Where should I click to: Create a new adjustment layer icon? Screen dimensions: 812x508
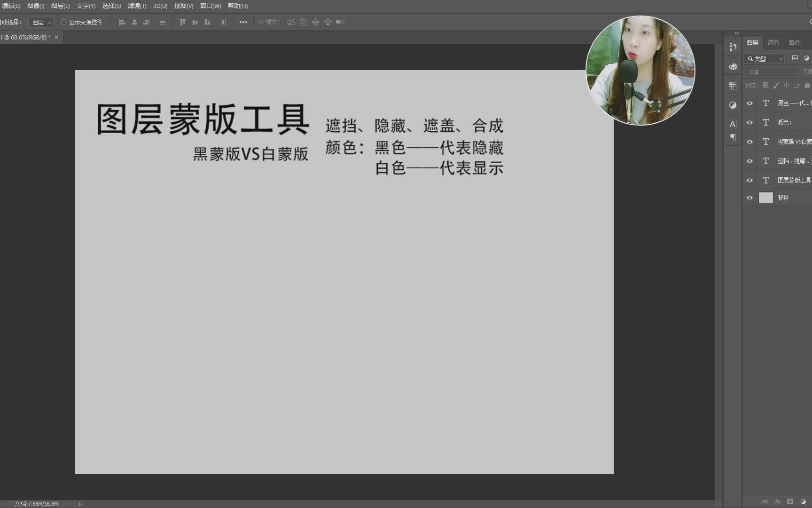click(804, 501)
